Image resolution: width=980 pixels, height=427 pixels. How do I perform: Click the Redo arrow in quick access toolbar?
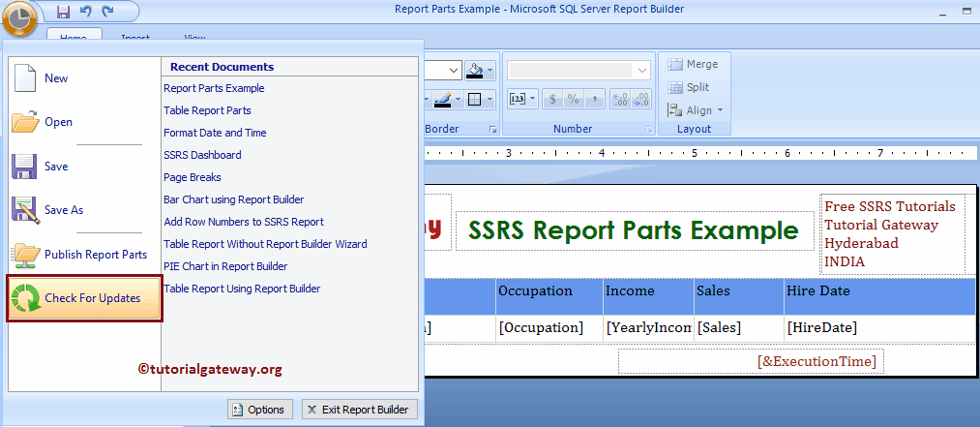tap(106, 12)
